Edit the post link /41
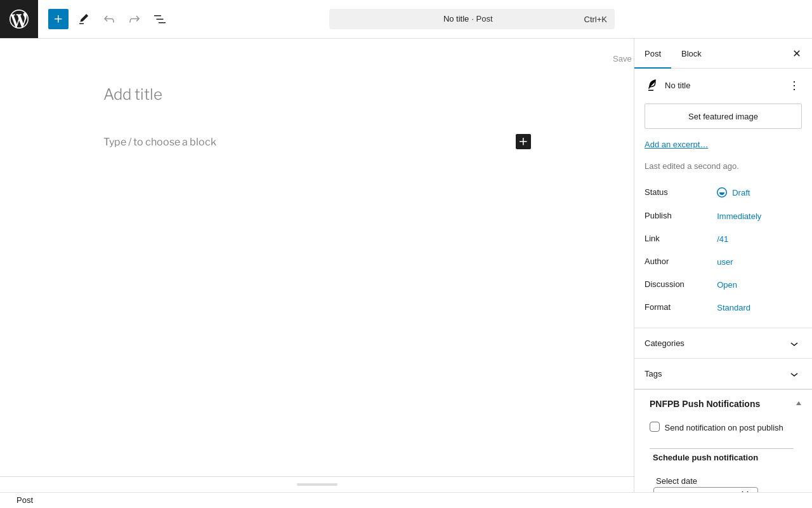The height and width of the screenshot is (508, 812). point(723,239)
